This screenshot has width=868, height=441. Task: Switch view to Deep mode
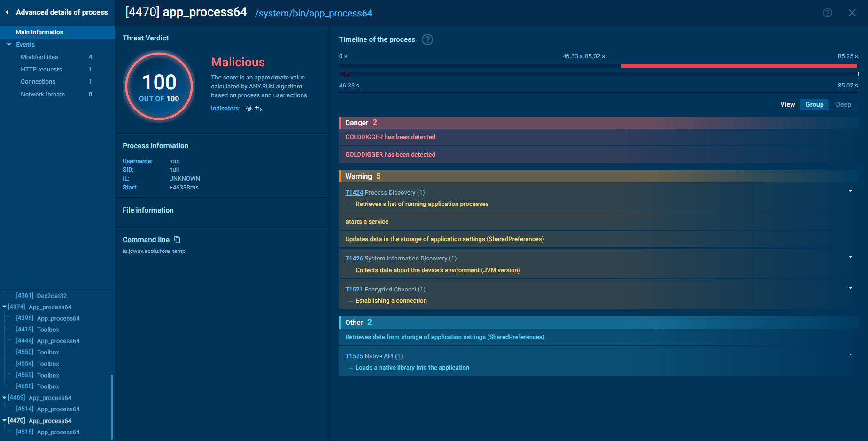click(843, 104)
